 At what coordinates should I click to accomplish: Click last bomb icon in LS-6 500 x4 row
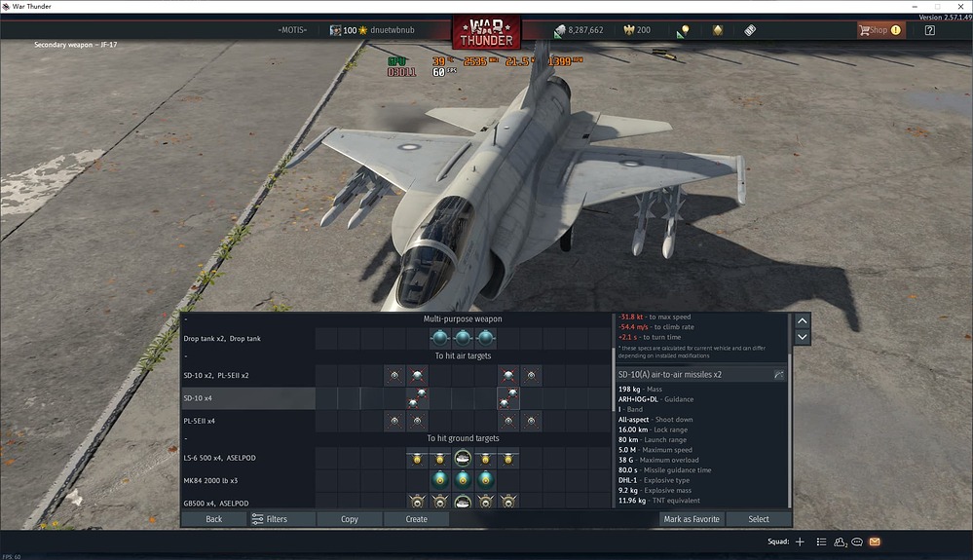[x=508, y=459]
